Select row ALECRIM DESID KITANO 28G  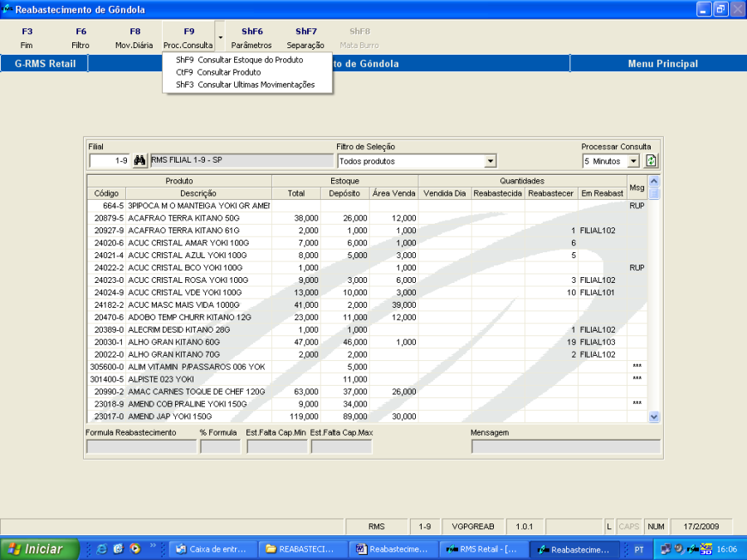point(367,329)
